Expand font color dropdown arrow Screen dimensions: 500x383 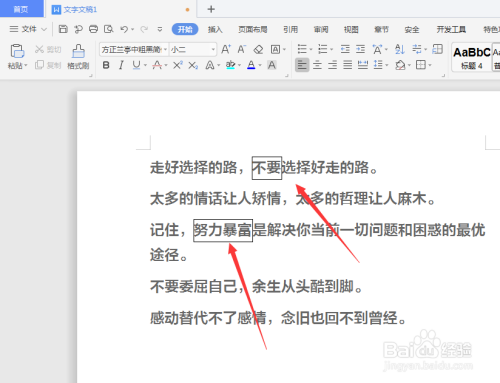(260, 65)
